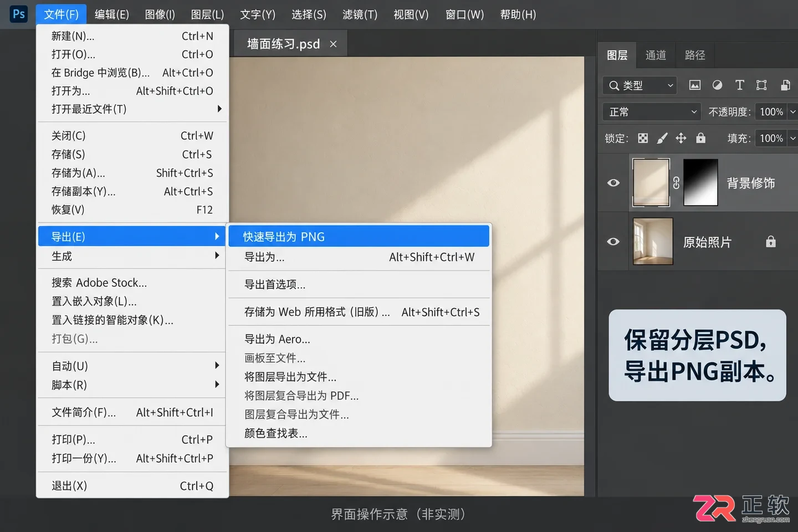Open 导出首选项...
The image size is (798, 532).
pyautogui.click(x=359, y=284)
